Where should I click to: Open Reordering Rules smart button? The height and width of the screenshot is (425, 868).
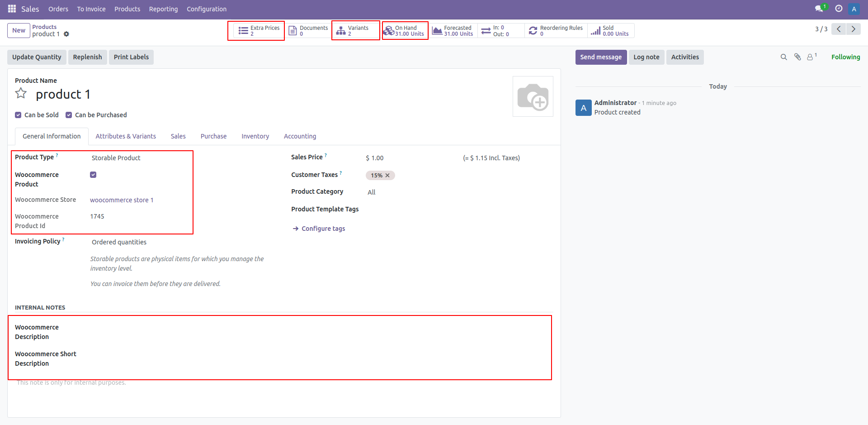pos(556,30)
